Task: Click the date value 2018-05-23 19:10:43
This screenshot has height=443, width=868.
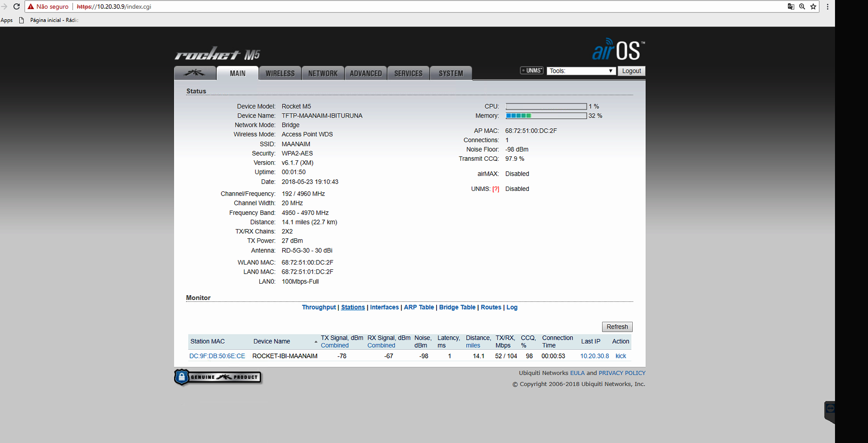Action: (310, 182)
